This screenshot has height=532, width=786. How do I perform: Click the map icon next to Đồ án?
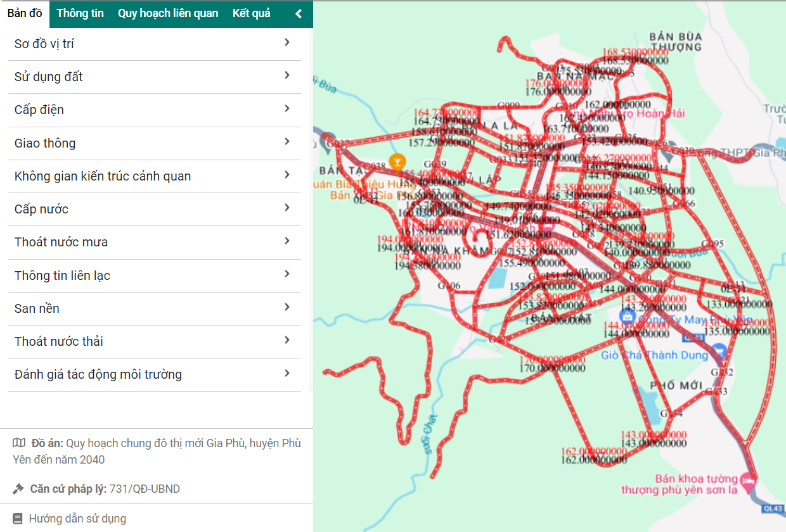19,443
